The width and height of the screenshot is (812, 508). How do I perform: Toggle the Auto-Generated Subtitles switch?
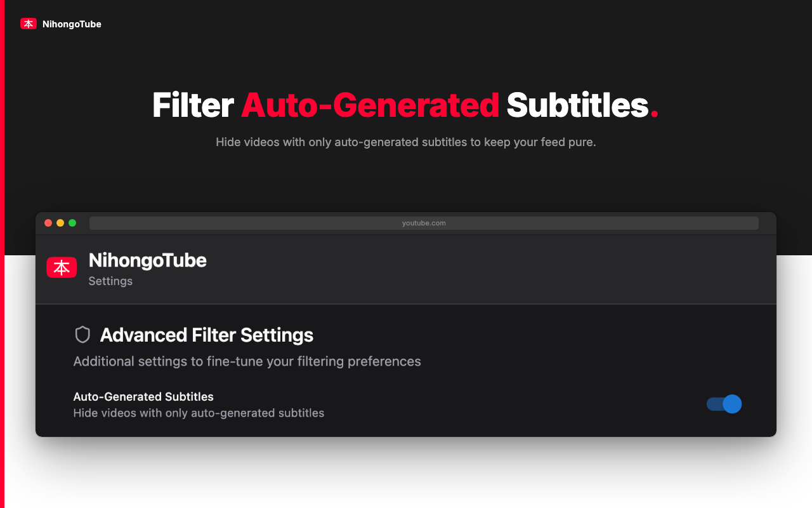point(724,404)
